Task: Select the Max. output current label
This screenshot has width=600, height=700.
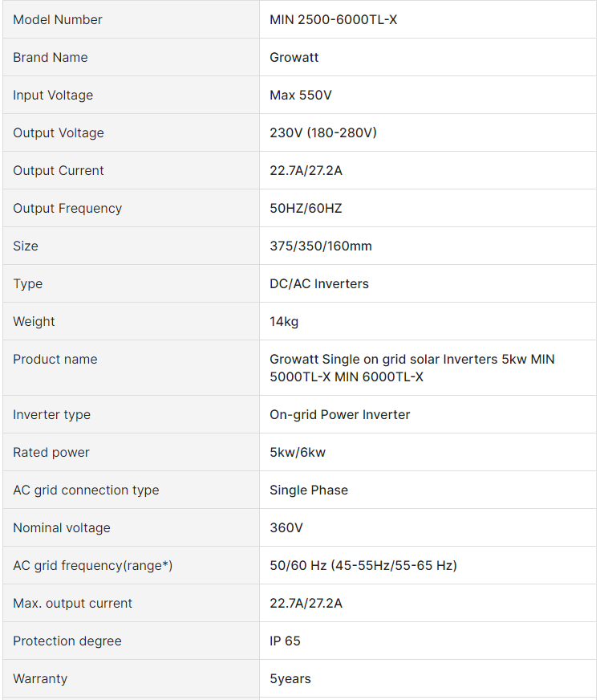Action: (x=73, y=603)
